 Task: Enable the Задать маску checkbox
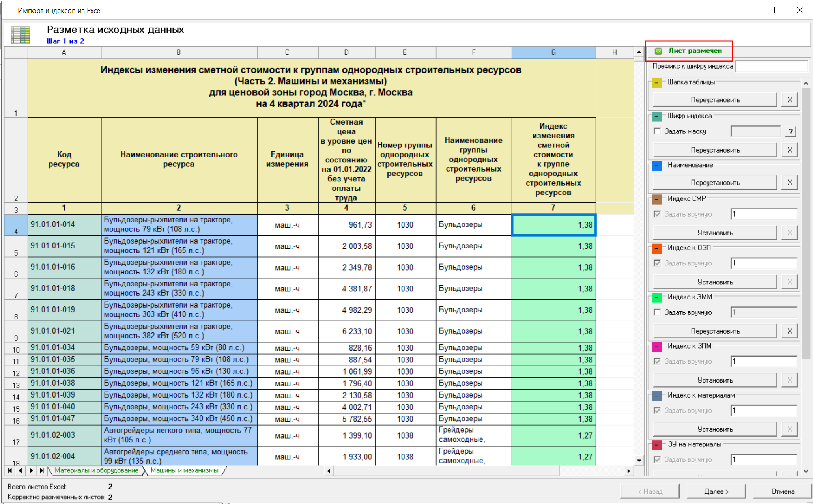pos(657,131)
